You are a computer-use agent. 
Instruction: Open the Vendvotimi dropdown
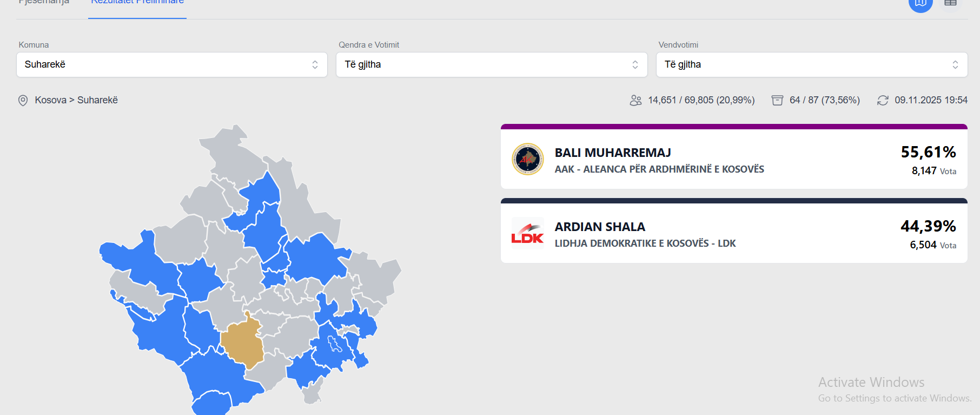(811, 65)
